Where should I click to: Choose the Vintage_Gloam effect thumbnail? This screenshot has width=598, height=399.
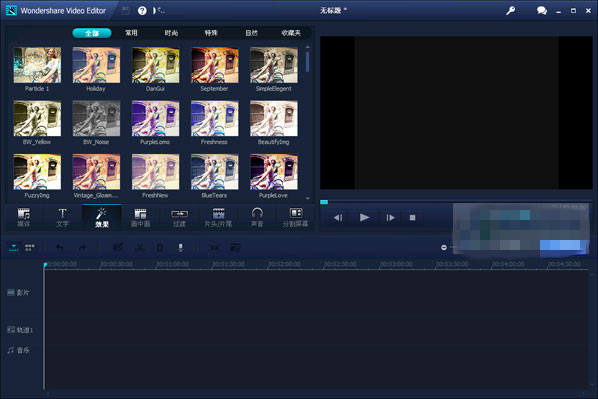coord(96,172)
